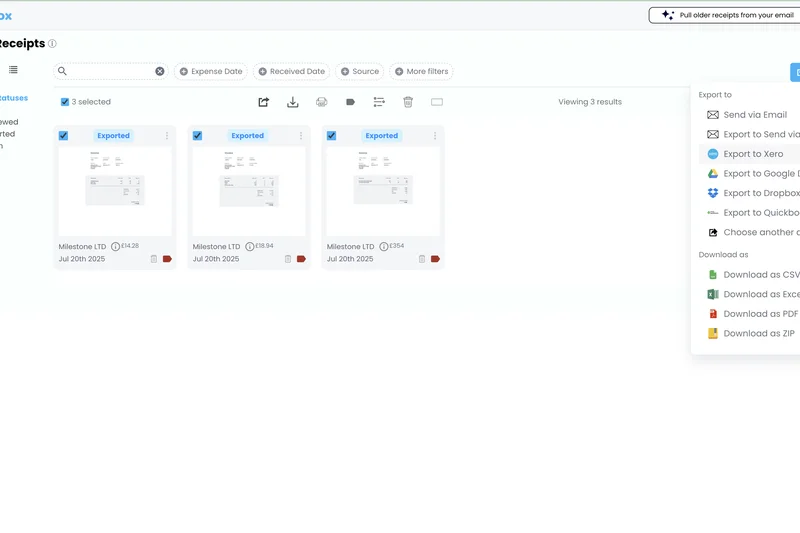Clear the search field with X icon

tap(160, 72)
